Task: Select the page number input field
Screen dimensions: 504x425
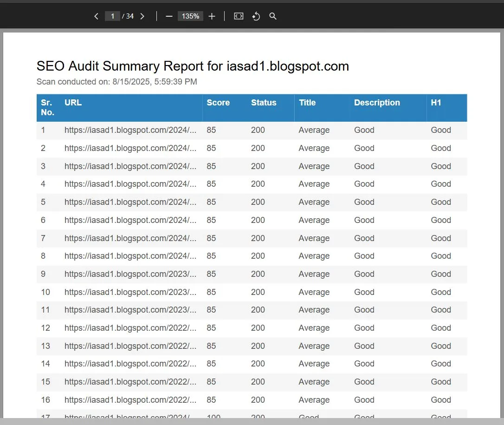Action: [112, 16]
